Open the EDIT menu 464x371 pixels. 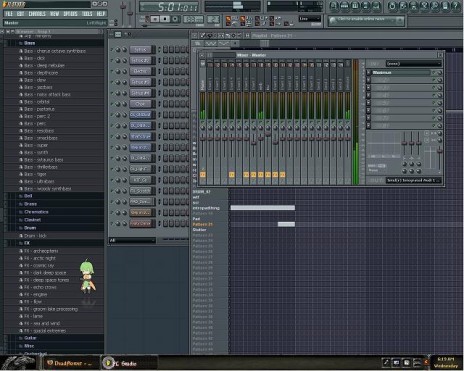[x=20, y=14]
